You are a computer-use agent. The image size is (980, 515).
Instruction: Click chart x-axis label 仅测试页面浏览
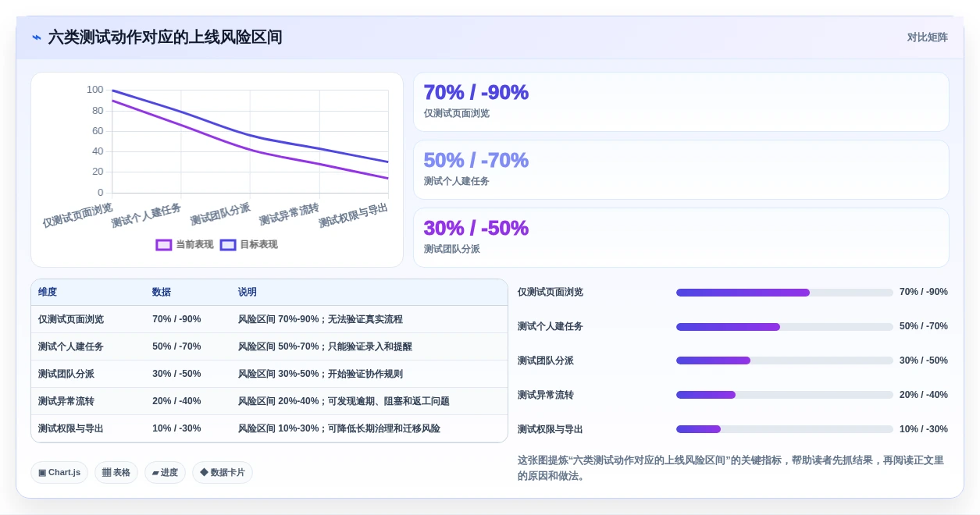77,215
